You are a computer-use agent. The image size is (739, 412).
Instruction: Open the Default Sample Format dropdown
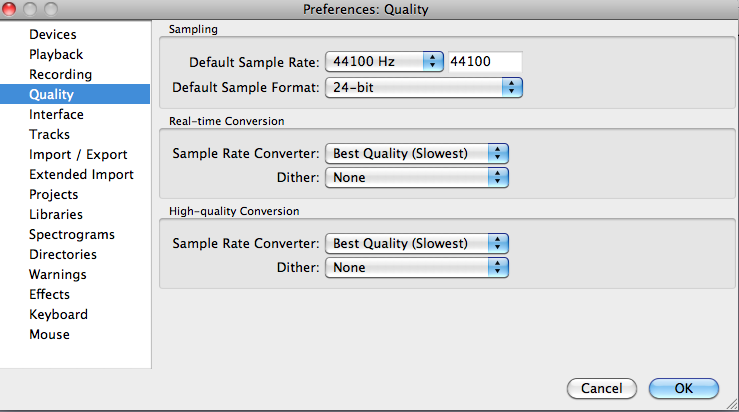pos(424,88)
